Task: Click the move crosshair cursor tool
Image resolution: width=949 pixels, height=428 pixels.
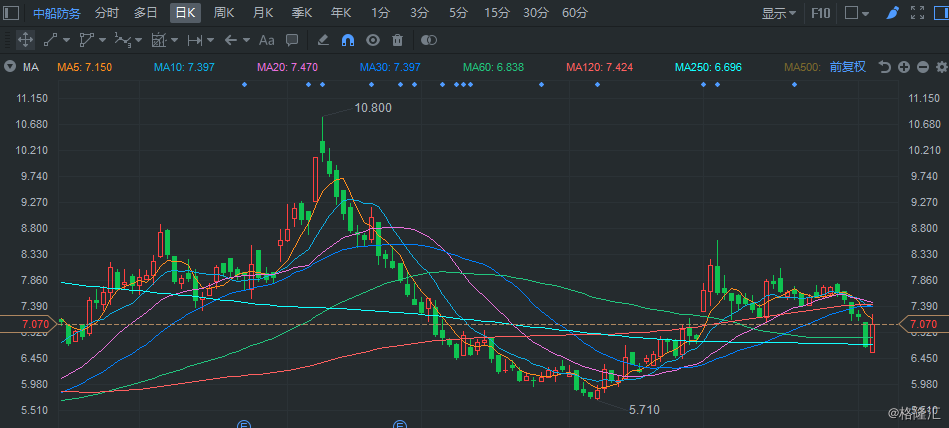Action: [x=24, y=40]
